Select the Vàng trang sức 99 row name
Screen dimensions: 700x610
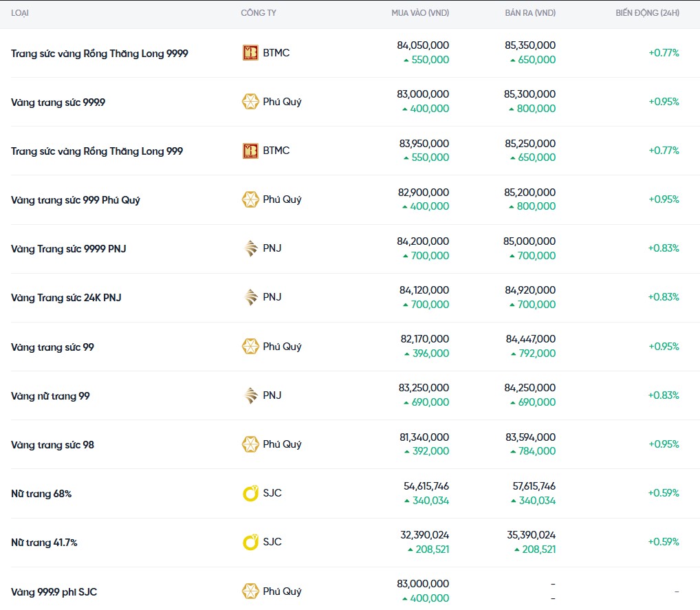[52, 347]
